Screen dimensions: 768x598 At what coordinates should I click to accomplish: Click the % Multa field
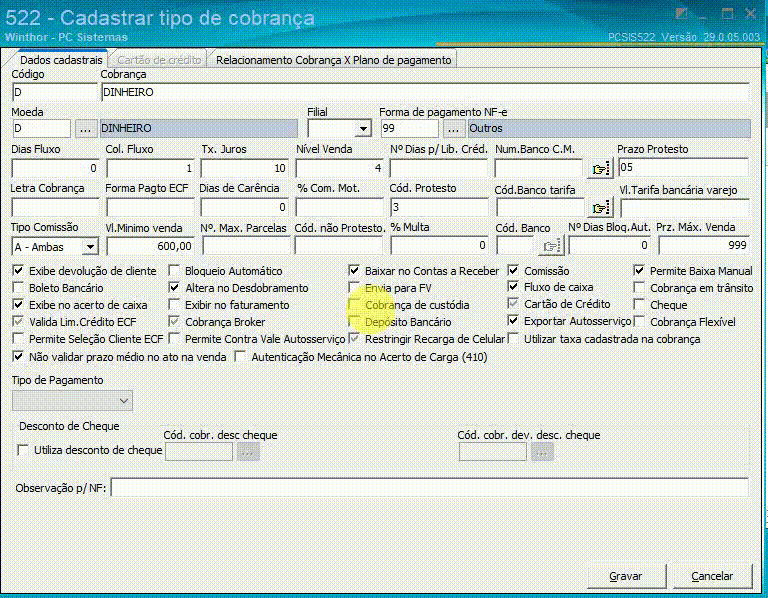tap(439, 245)
